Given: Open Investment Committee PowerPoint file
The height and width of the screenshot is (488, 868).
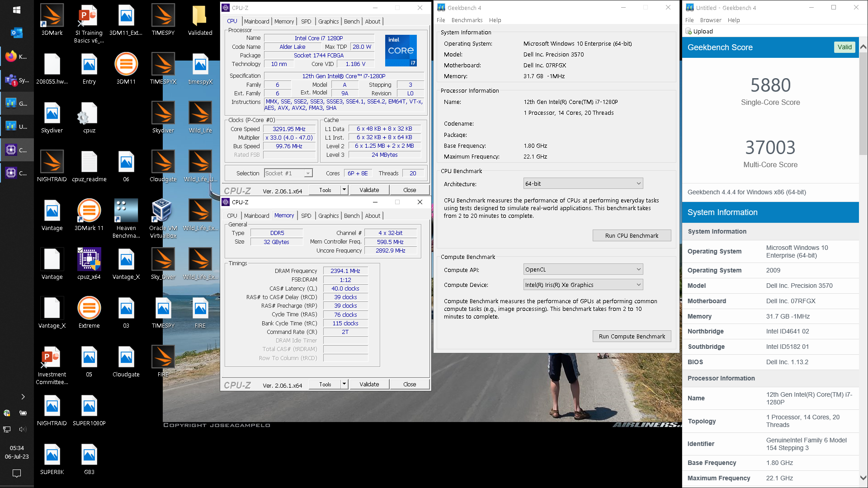Looking at the screenshot, I should (x=52, y=365).
